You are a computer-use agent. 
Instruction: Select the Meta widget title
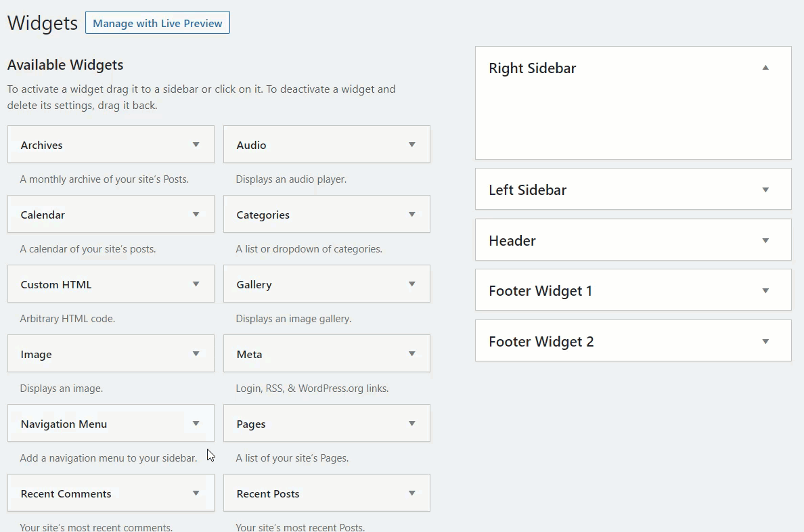249,355
